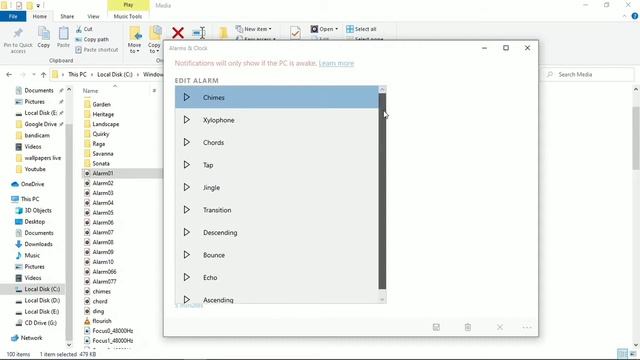
Task: Open recent locations dropdown arrow
Action: [x=33, y=74]
